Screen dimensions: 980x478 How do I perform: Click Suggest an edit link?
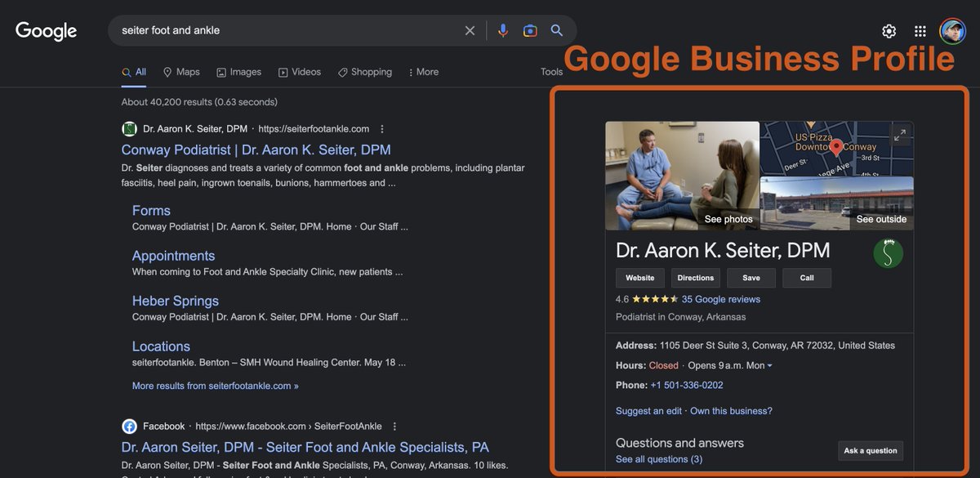point(648,411)
